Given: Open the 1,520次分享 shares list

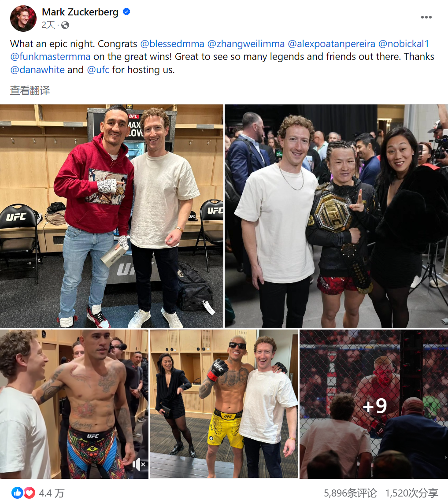Looking at the screenshot, I should (411, 493).
